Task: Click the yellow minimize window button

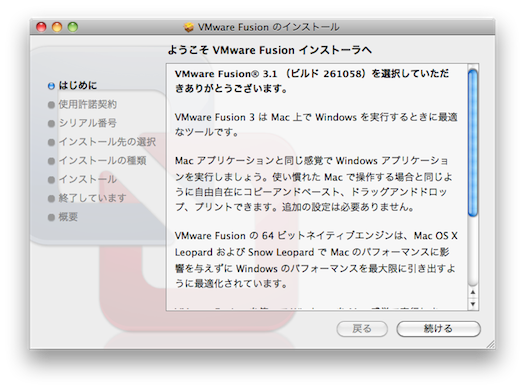Action: click(57, 27)
